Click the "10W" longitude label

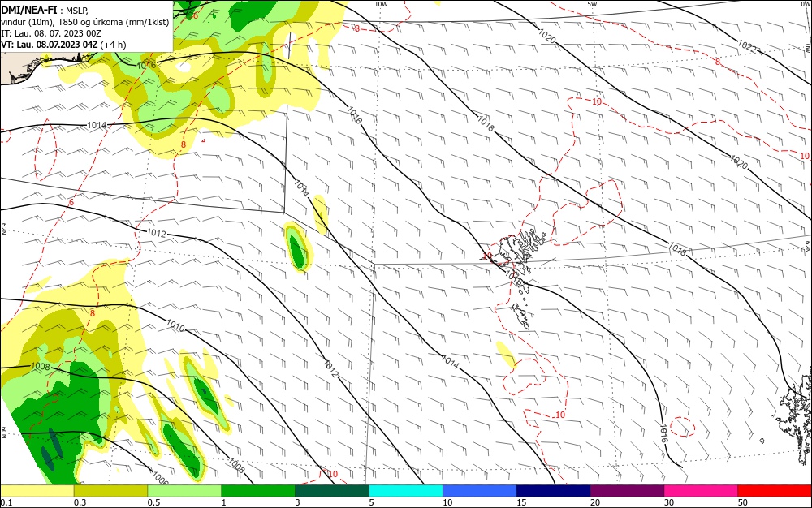tap(381, 4)
